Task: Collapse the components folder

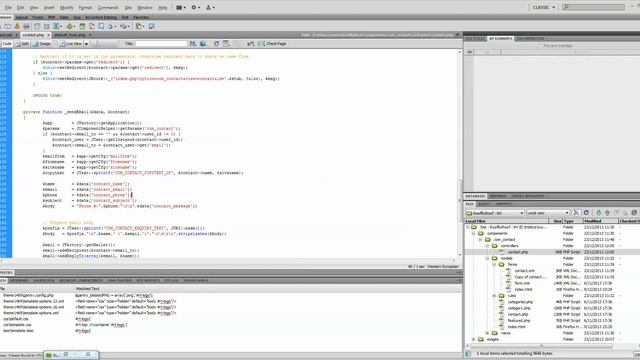Action: [473, 233]
